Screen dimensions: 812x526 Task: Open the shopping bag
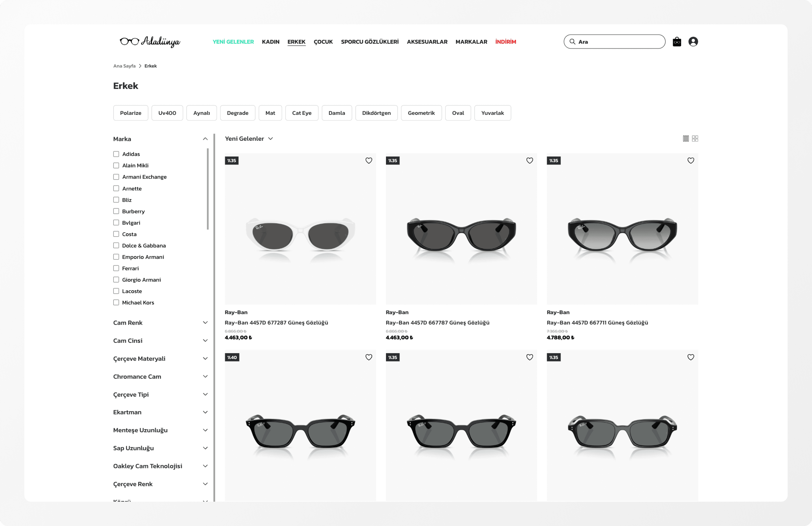677,41
